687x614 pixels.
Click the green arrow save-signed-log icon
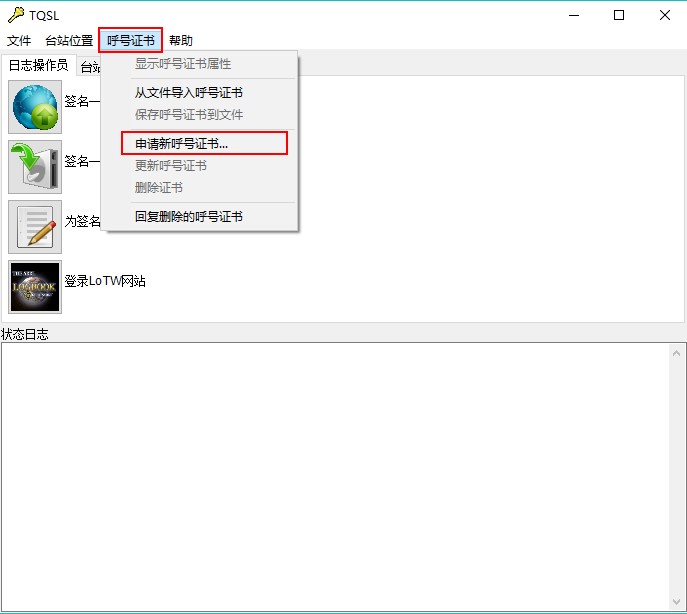[x=35, y=167]
